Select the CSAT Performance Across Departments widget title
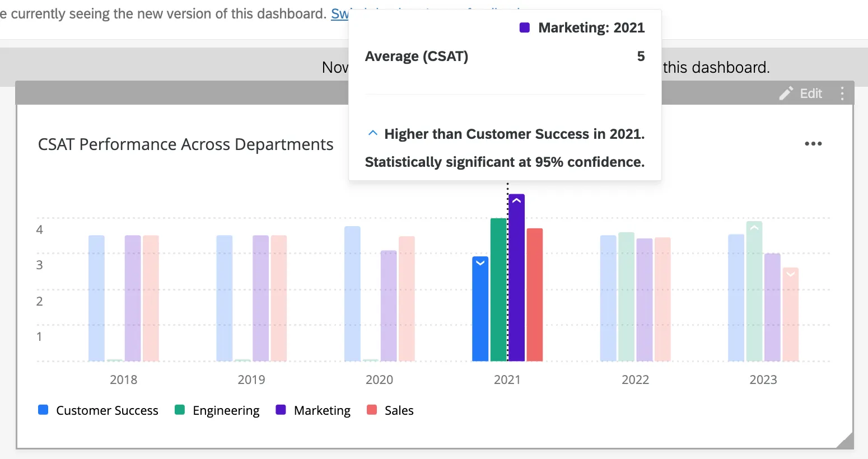This screenshot has height=459, width=868. click(x=185, y=144)
